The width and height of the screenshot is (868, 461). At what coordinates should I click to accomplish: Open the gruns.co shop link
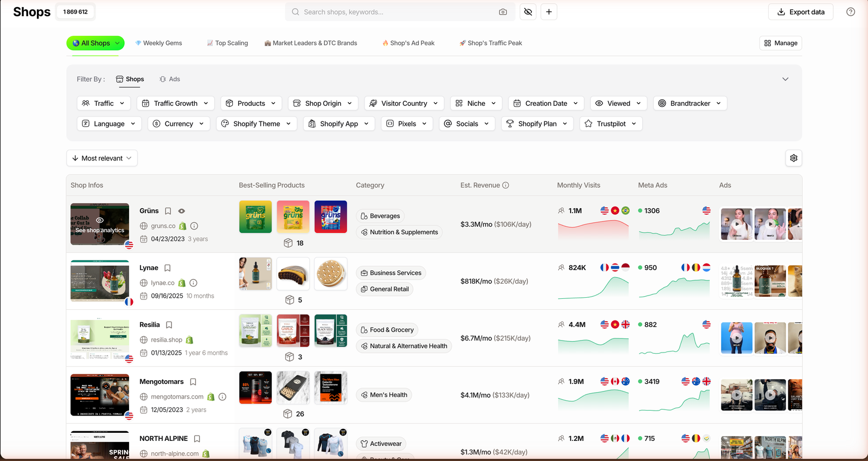coord(163,226)
